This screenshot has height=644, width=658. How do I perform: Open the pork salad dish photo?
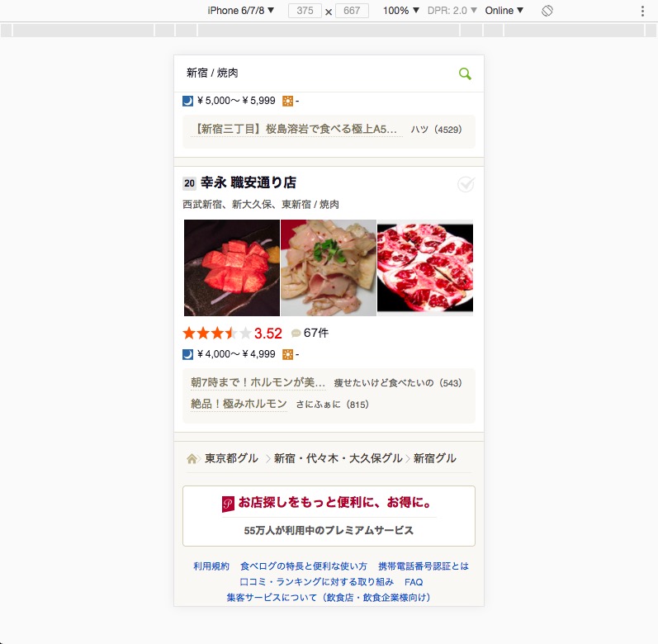pyautogui.click(x=328, y=268)
